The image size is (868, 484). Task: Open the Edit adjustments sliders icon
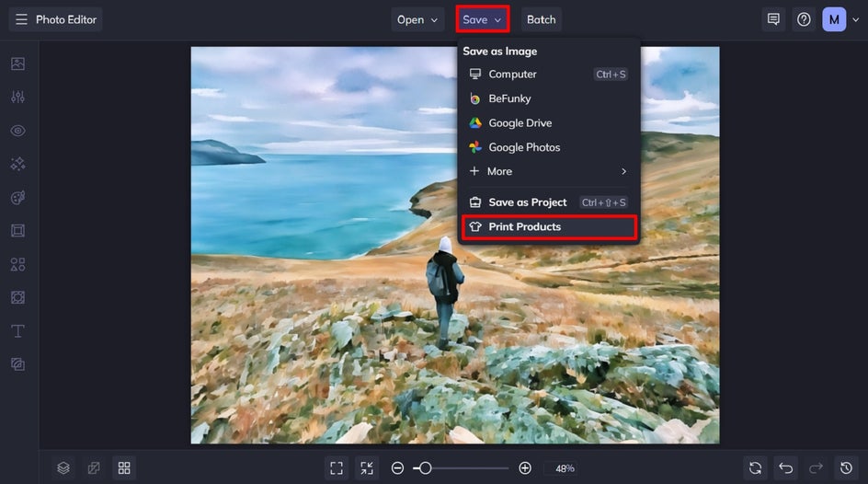[x=17, y=97]
